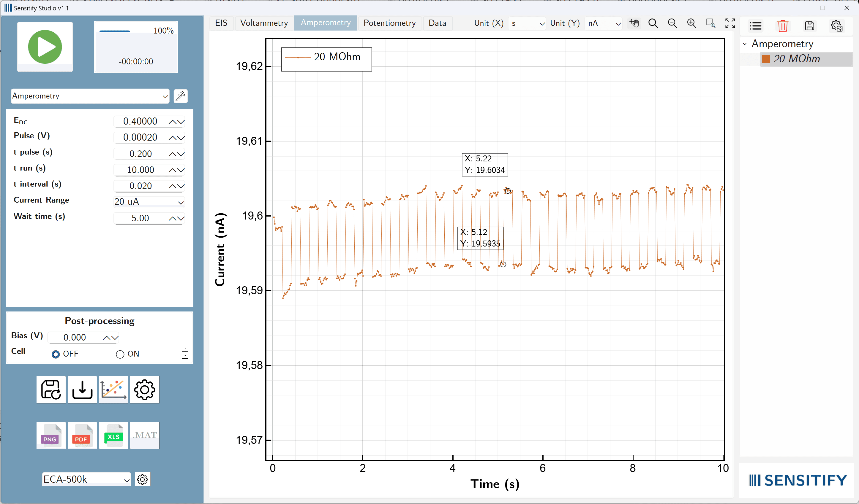Click the t run (s) input field
This screenshot has width=859, height=504.
pyautogui.click(x=140, y=170)
